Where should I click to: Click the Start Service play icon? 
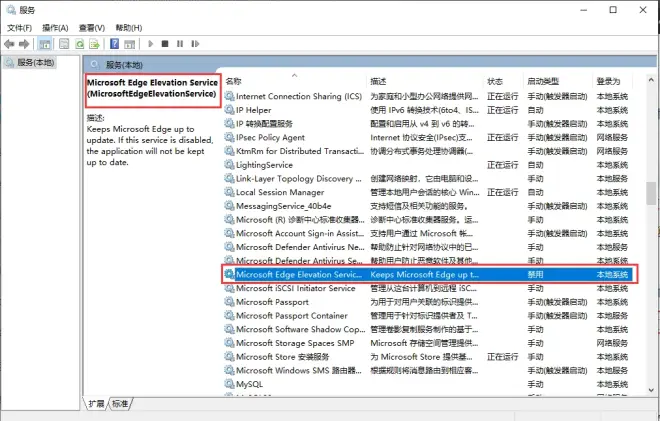pos(151,44)
